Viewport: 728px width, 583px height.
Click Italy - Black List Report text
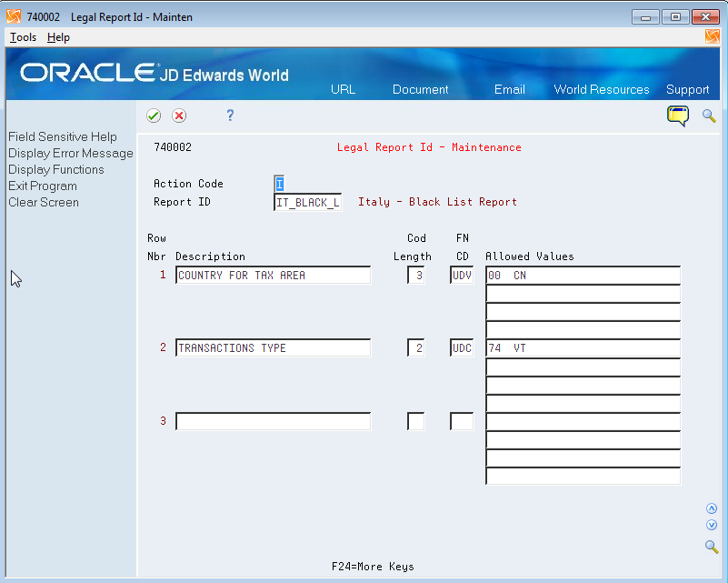click(x=437, y=202)
